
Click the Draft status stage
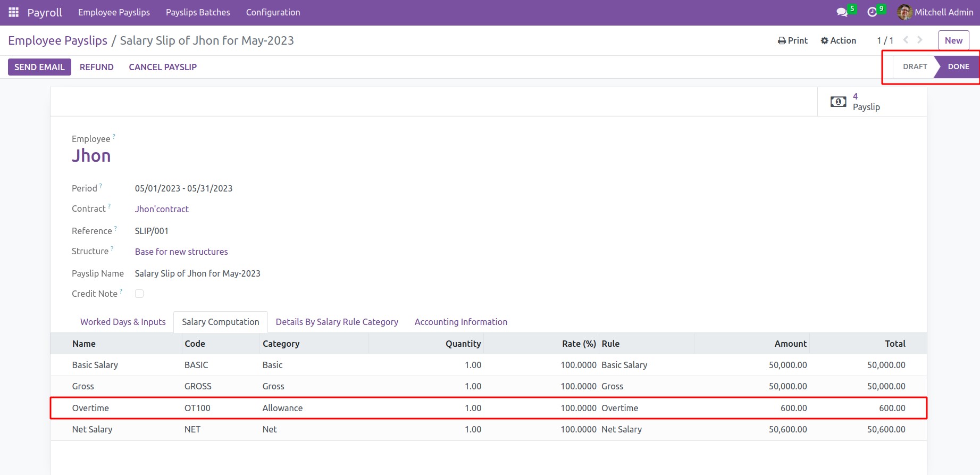coord(915,66)
